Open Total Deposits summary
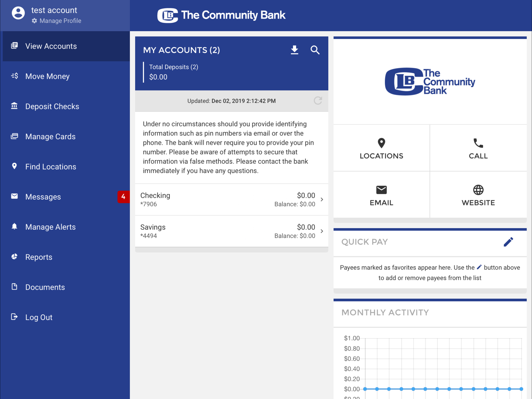This screenshot has width=532, height=399. pyautogui.click(x=173, y=72)
